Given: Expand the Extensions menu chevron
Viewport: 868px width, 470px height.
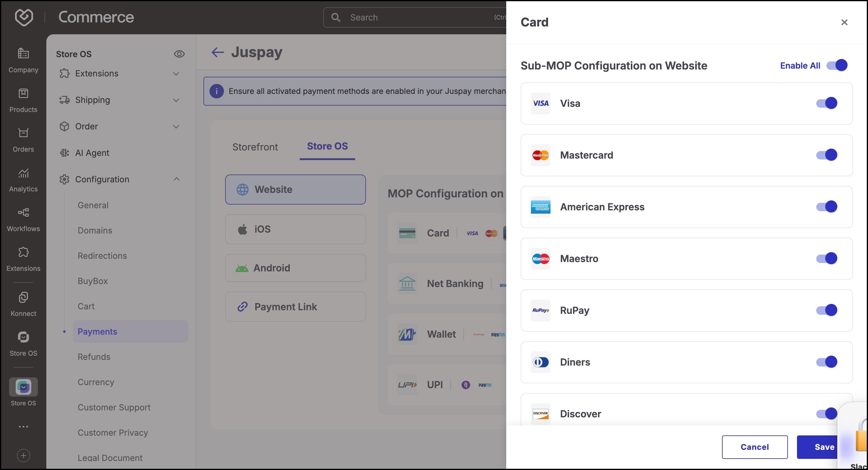Looking at the screenshot, I should click(176, 73).
